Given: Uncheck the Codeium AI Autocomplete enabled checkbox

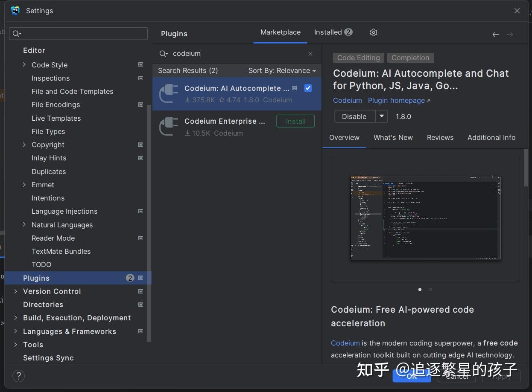Looking at the screenshot, I should (x=308, y=88).
